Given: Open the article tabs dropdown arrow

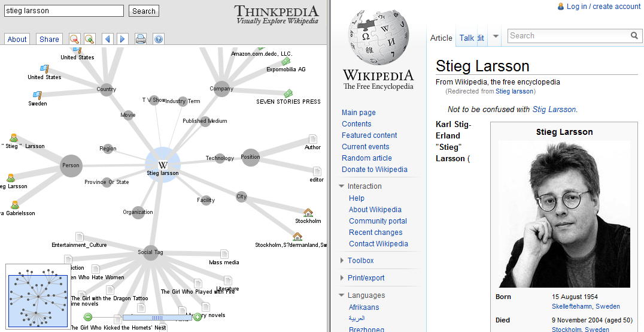Looking at the screenshot, I should 496,36.
